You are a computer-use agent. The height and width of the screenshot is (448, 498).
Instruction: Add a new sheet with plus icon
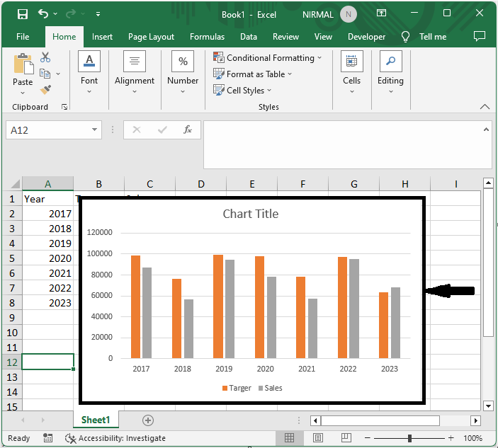pyautogui.click(x=148, y=420)
